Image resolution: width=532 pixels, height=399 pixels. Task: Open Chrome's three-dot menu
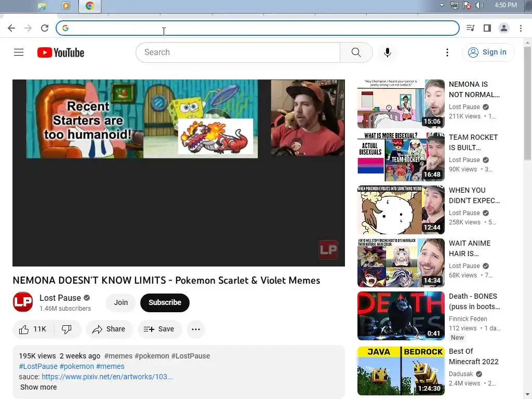(521, 28)
